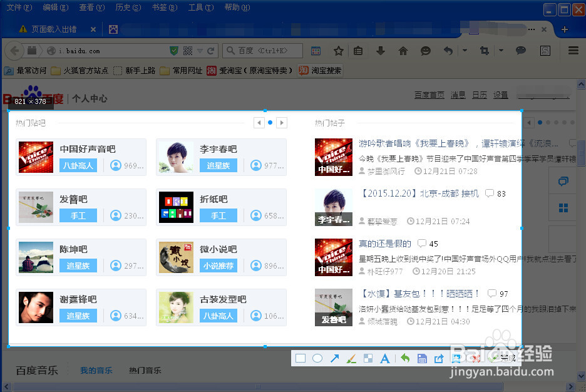Show previous page of 热门帖子
The image size is (586, 392).
coord(529,123)
